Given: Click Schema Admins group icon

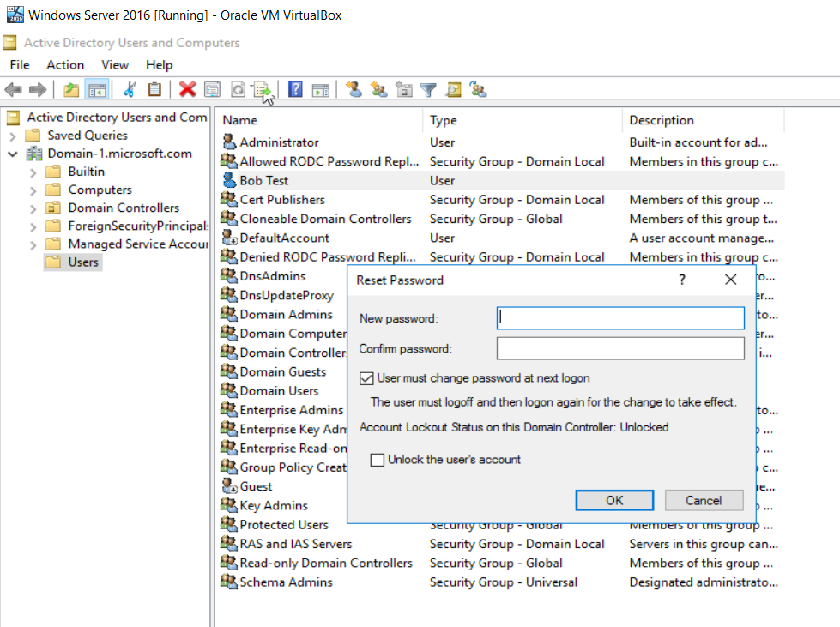Looking at the screenshot, I should point(229,582).
